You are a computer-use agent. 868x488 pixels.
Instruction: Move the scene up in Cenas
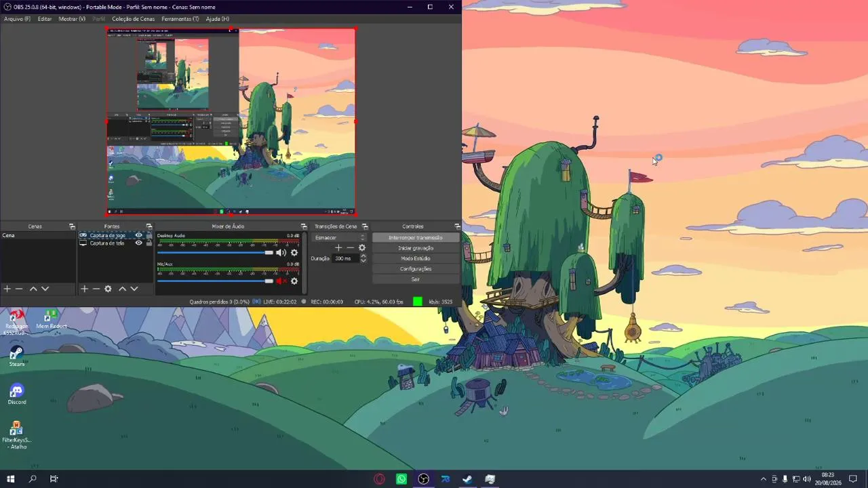point(33,289)
